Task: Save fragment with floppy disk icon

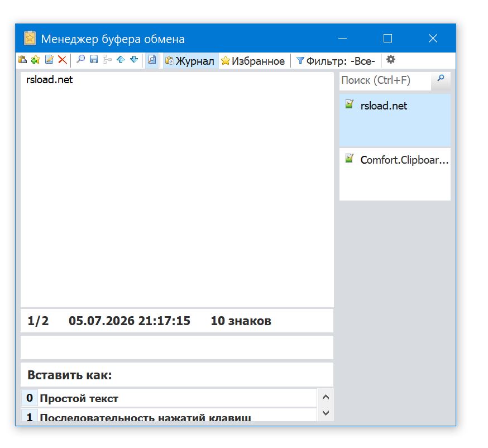Action: tap(94, 59)
